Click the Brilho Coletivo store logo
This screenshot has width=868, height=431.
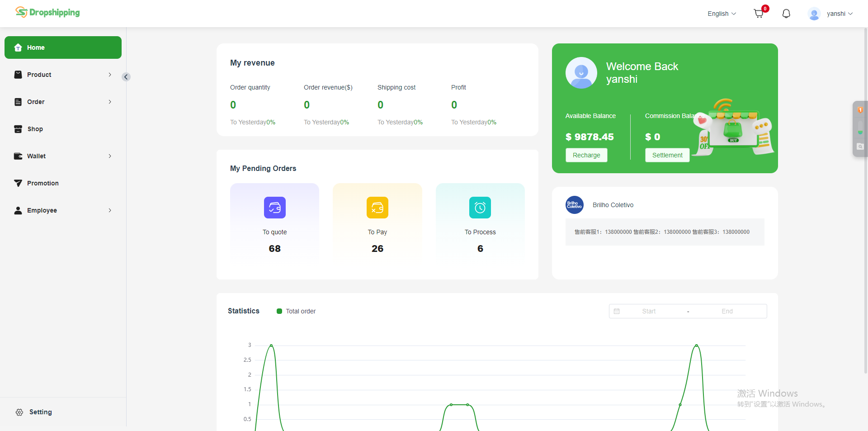(x=575, y=205)
